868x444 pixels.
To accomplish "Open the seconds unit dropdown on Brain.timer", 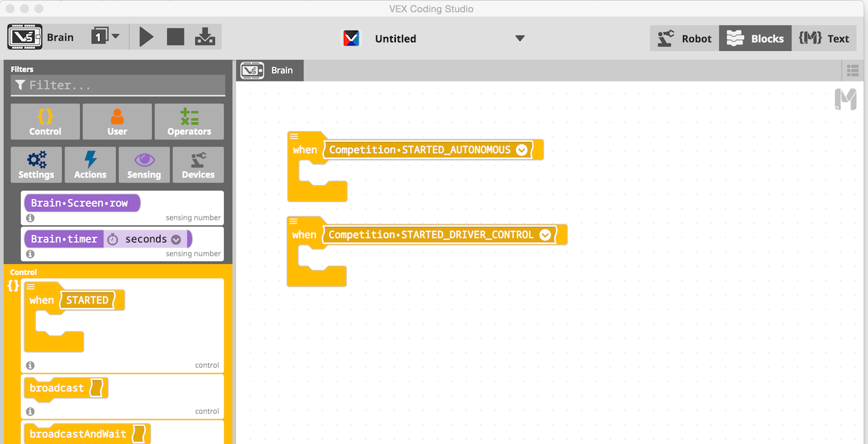I will (176, 240).
